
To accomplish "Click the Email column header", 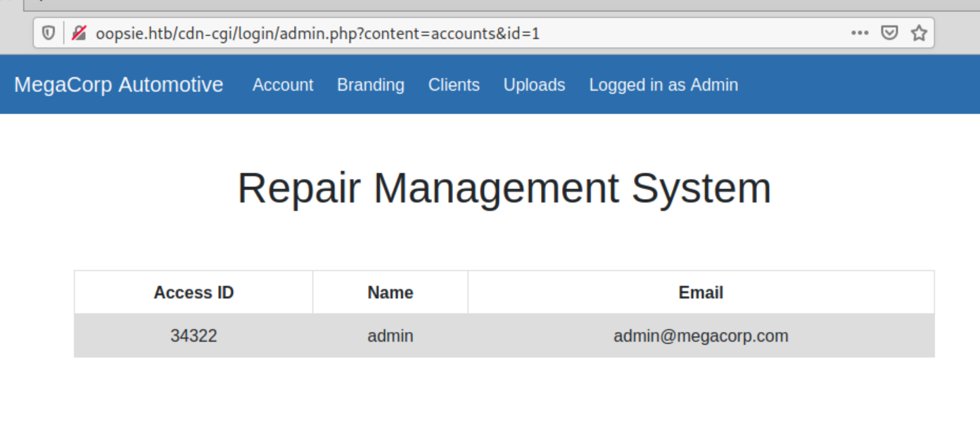I will [701, 293].
